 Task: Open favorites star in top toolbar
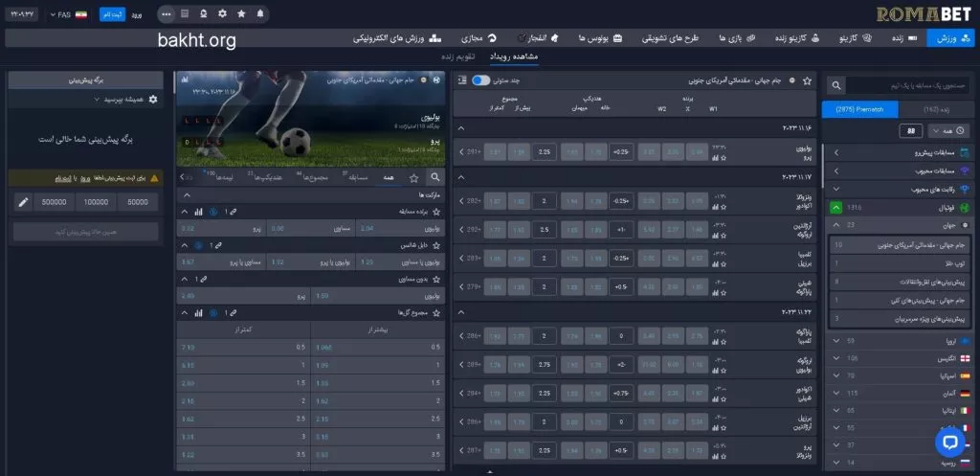click(x=240, y=13)
